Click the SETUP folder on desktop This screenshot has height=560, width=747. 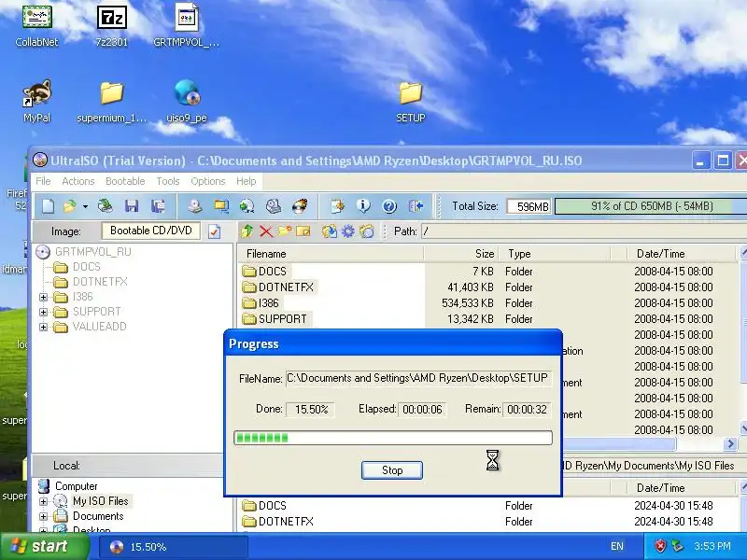410,102
